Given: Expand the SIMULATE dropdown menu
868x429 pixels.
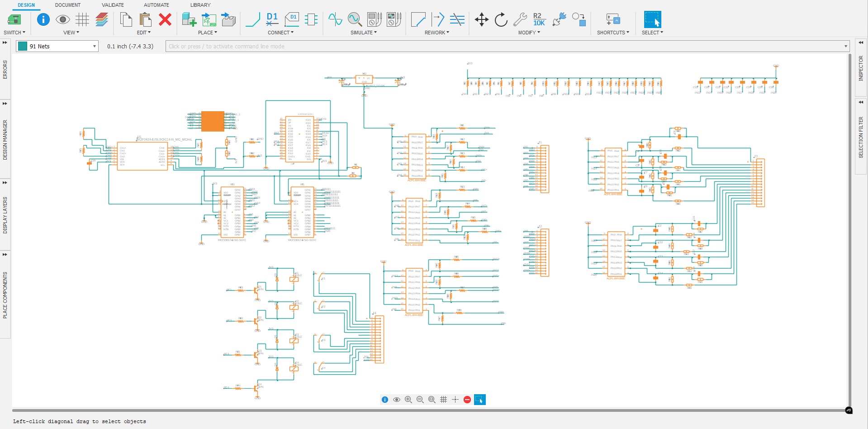Looking at the screenshot, I should point(363,33).
